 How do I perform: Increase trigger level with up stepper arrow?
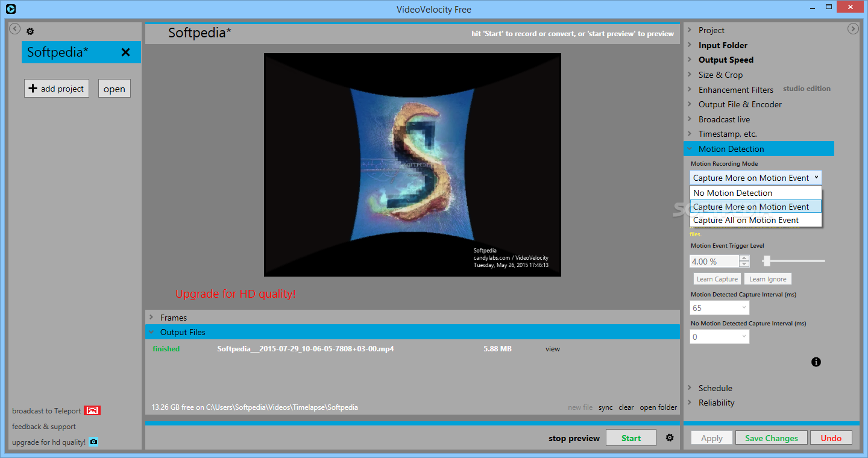(x=744, y=259)
